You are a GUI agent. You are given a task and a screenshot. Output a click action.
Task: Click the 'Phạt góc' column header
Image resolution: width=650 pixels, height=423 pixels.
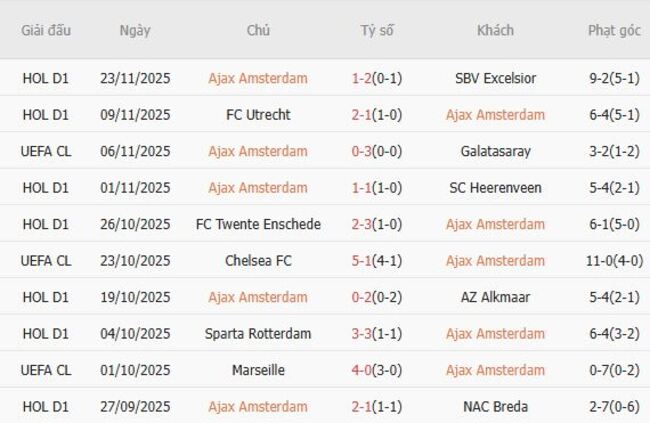coord(614,30)
